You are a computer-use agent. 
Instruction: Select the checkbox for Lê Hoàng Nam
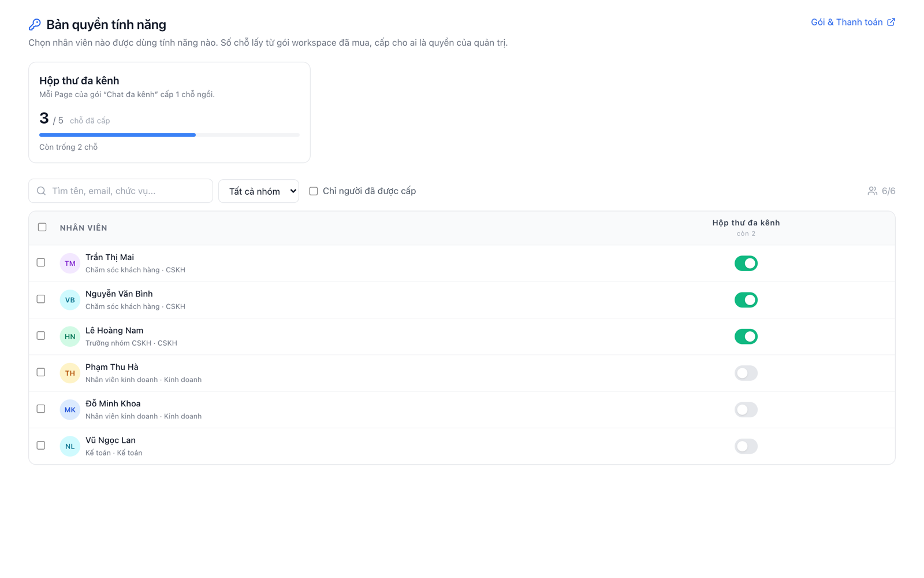(41, 335)
